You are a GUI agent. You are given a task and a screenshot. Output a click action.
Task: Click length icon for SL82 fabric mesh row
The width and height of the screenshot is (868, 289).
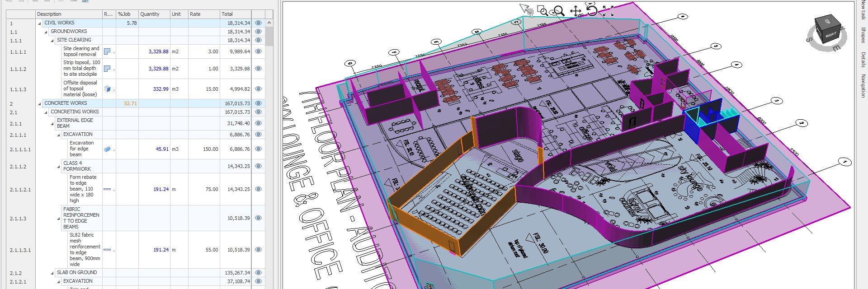pos(107,250)
